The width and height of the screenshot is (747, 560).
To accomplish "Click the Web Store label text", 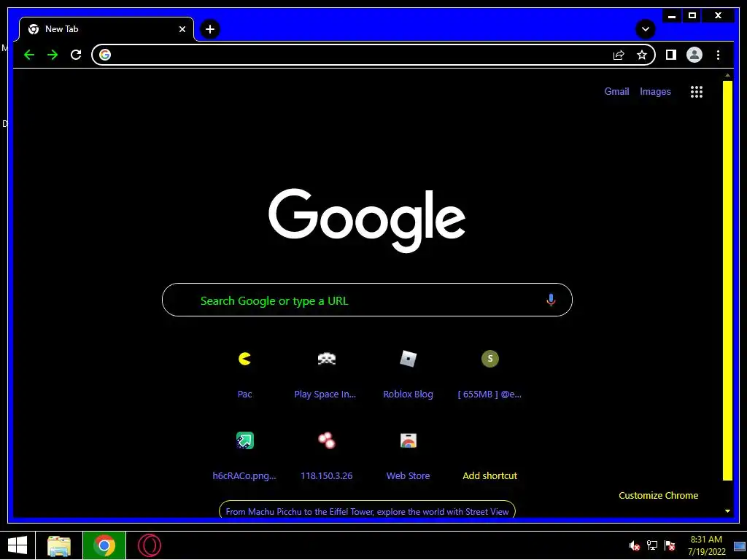I will click(x=409, y=475).
